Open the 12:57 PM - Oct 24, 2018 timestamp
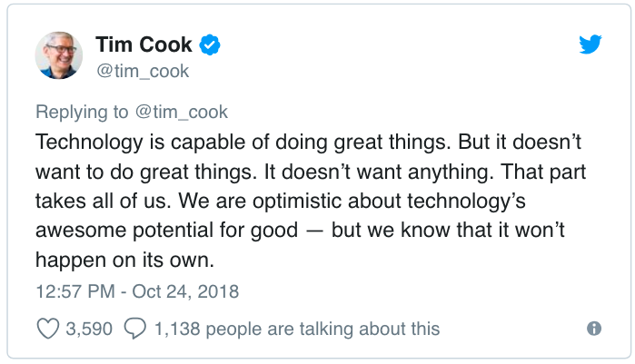Viewport: 635px width, 364px height. (137, 292)
